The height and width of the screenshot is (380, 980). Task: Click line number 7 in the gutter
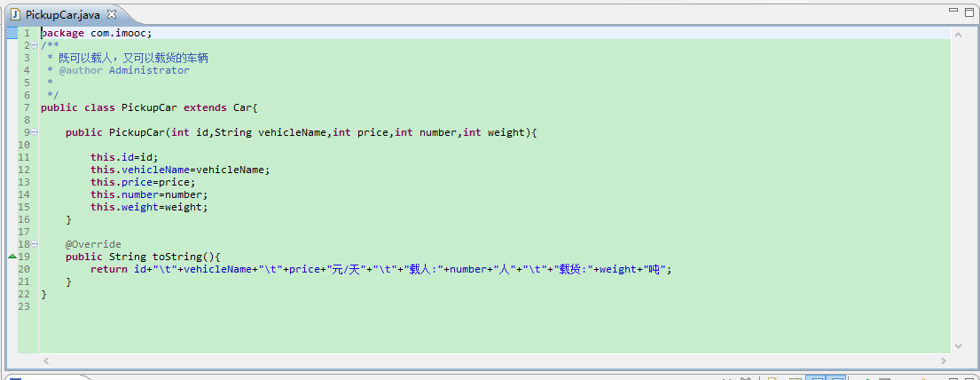[27, 107]
